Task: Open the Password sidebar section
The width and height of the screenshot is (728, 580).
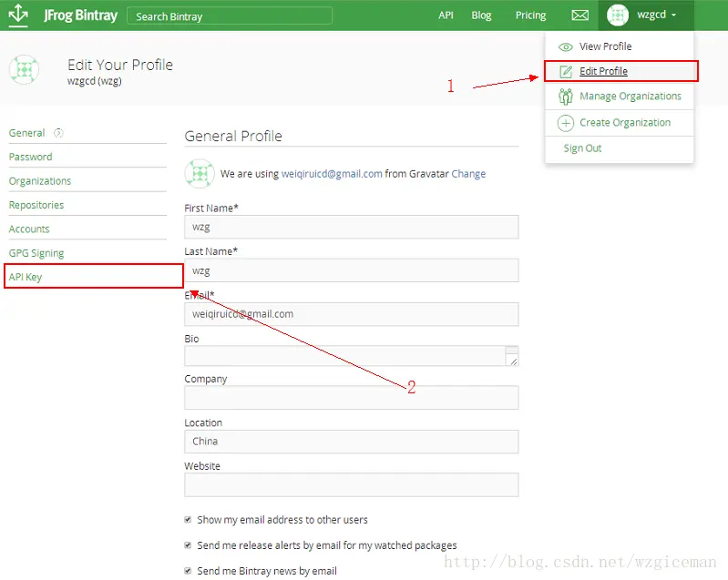Action: click(31, 157)
